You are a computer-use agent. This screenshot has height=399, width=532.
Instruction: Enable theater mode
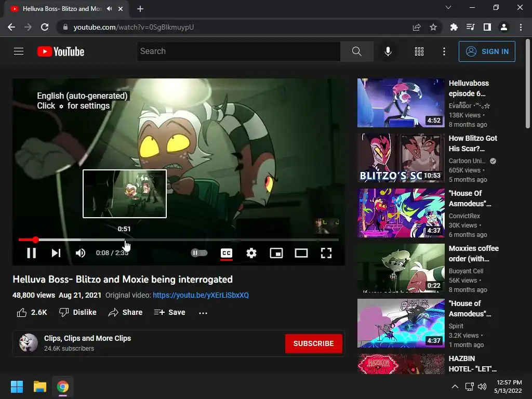pos(301,253)
